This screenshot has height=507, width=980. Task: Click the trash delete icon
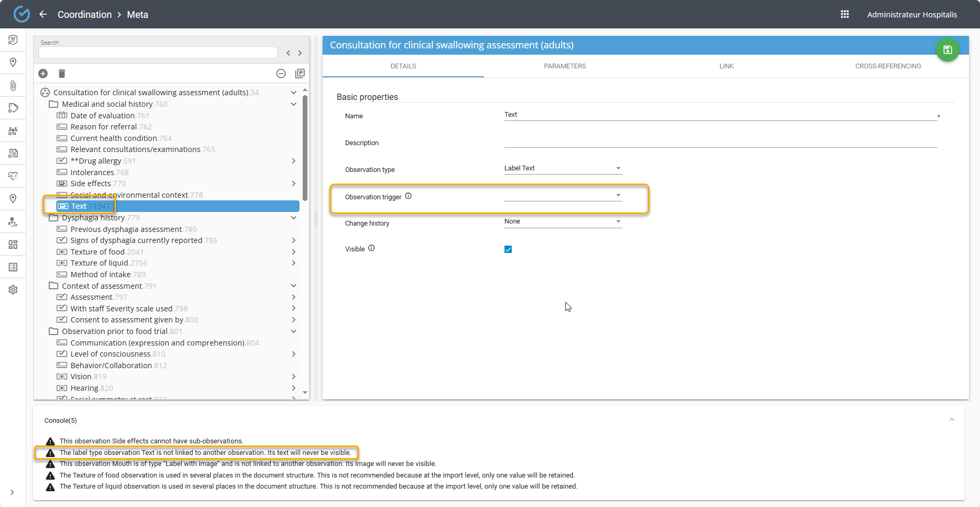click(61, 74)
